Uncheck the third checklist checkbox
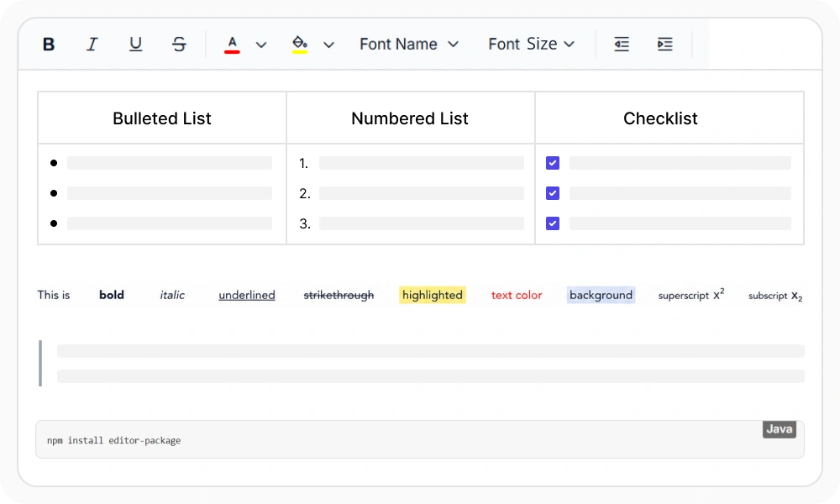This screenshot has height=504, width=840. coord(553,223)
